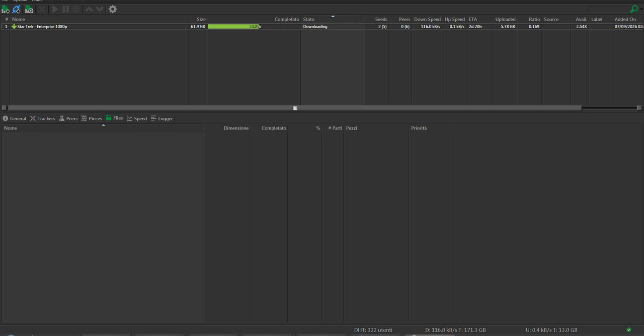644x336 pixels.
Task: Click the Add Torrent toolbar icon
Action: point(6,9)
